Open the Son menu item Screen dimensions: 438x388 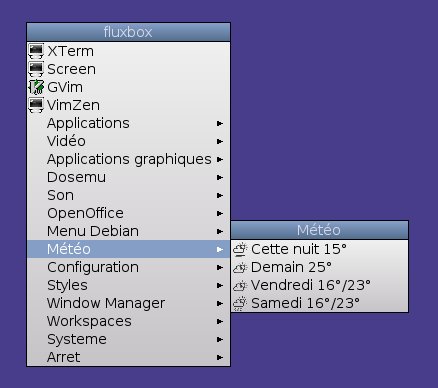(x=128, y=195)
